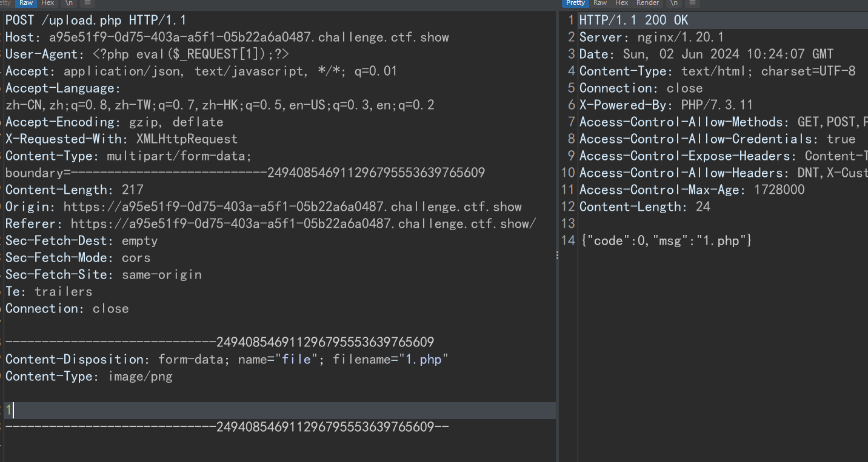Viewport: 868px width, 462px height.
Task: Click the POST /upload.php HTTP/1.1 request line
Action: click(96, 20)
